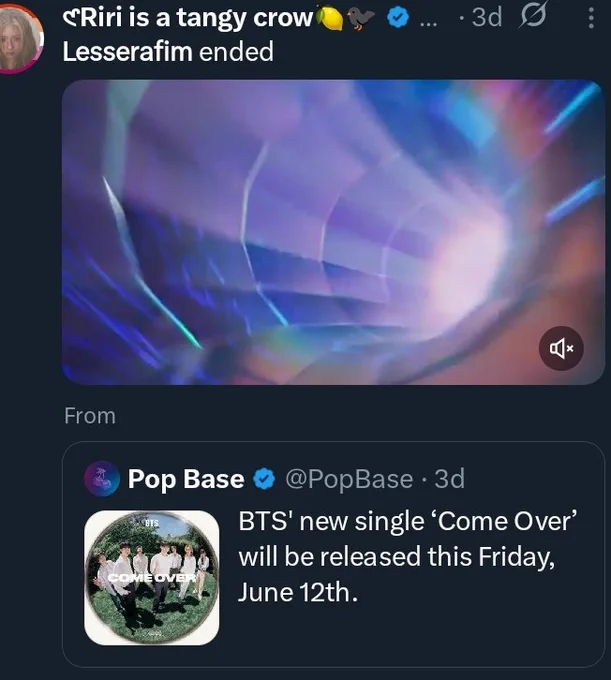Open 'Riri is a tangy crow' username
Screen dimensions: 611x680
tap(187, 18)
